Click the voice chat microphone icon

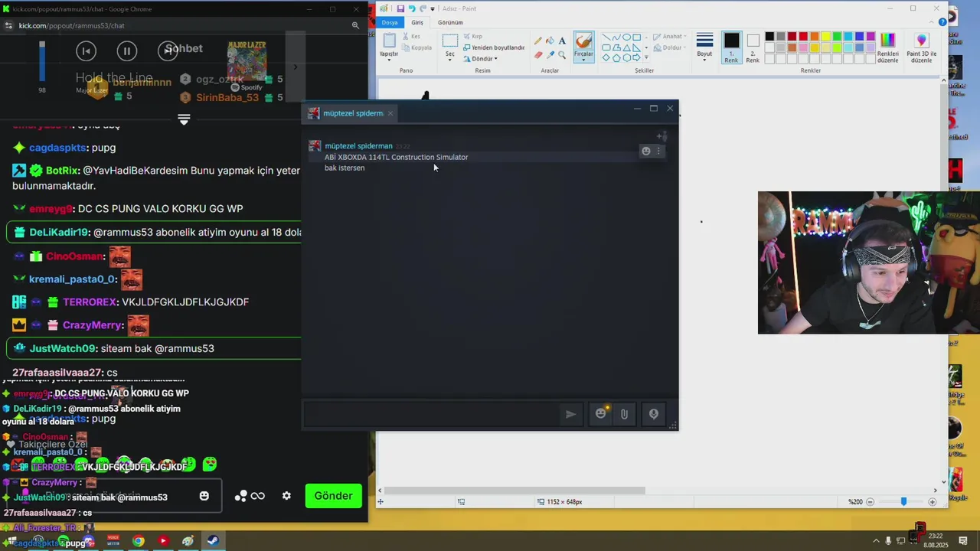pyautogui.click(x=654, y=414)
